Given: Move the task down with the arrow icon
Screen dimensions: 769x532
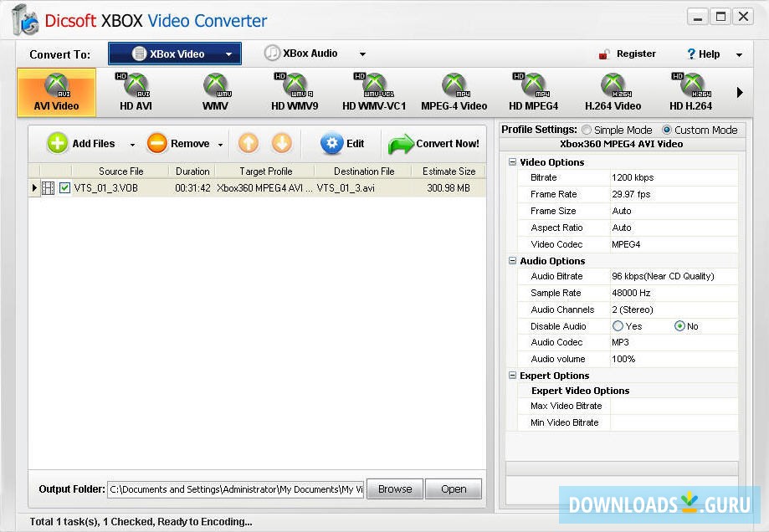Looking at the screenshot, I should tap(281, 143).
